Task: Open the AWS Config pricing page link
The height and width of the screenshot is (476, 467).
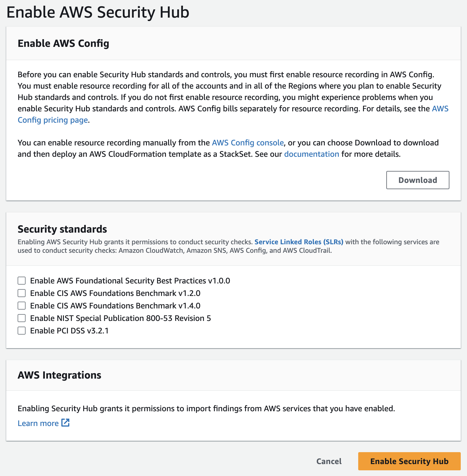Action: pyautogui.click(x=53, y=120)
